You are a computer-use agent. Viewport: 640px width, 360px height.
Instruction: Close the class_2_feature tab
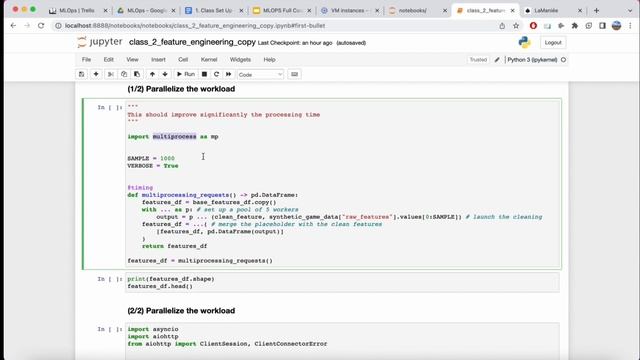(512, 11)
